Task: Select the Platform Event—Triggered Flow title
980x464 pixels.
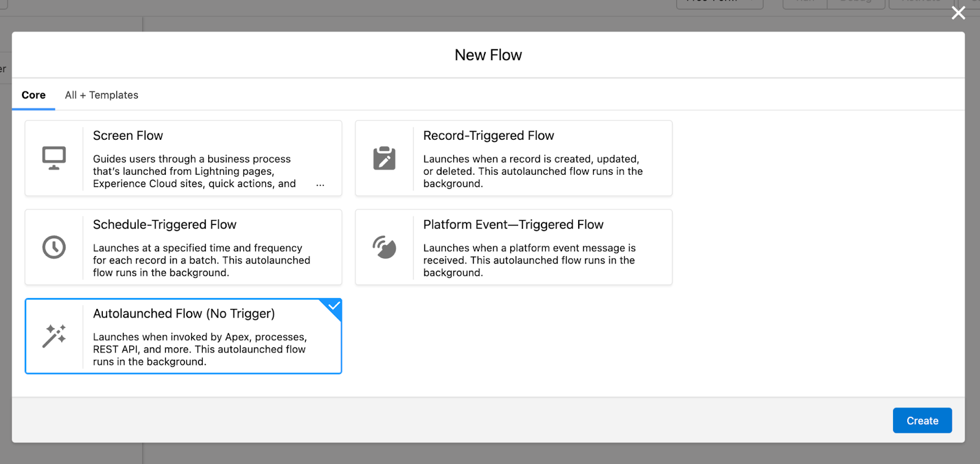Action: point(513,224)
